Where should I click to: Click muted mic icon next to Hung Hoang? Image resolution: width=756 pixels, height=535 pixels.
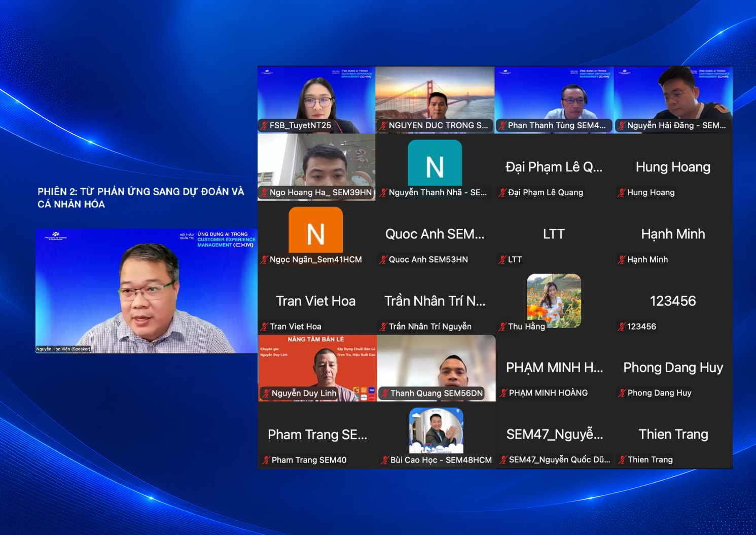click(x=622, y=193)
